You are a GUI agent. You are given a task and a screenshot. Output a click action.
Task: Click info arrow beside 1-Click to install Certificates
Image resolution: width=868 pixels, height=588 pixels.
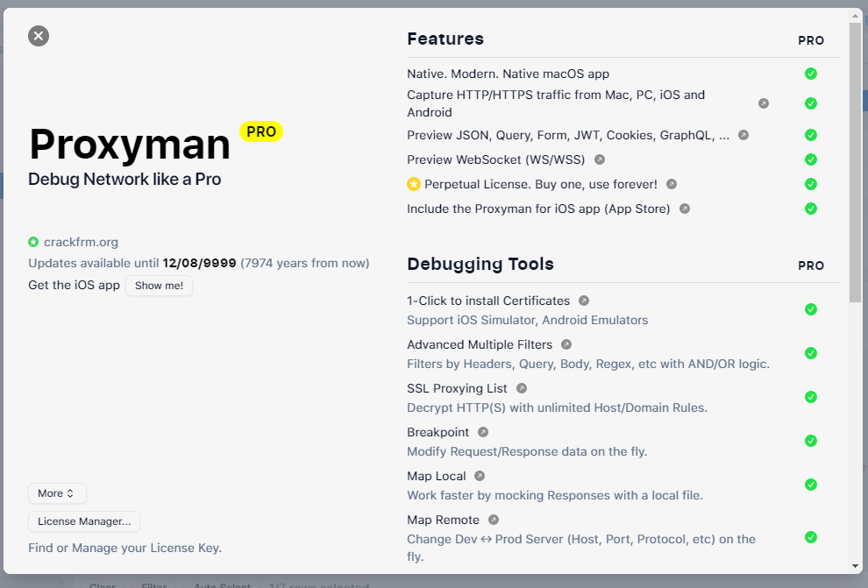point(584,301)
